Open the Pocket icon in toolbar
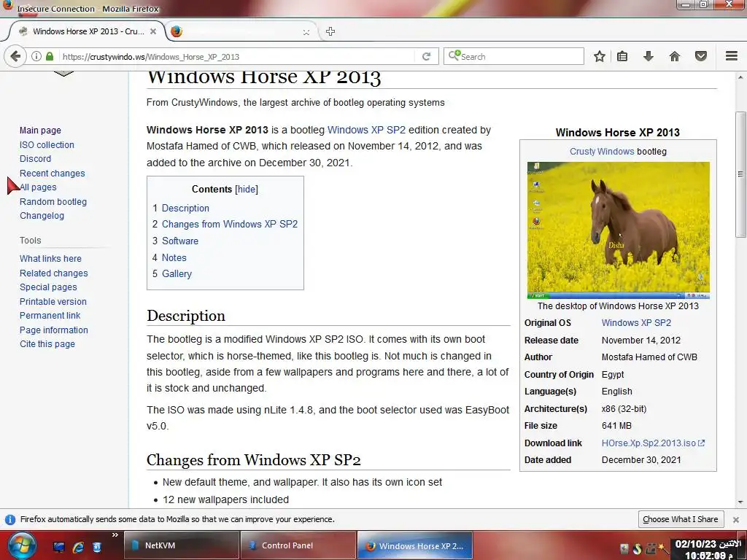747x560 pixels. point(701,56)
